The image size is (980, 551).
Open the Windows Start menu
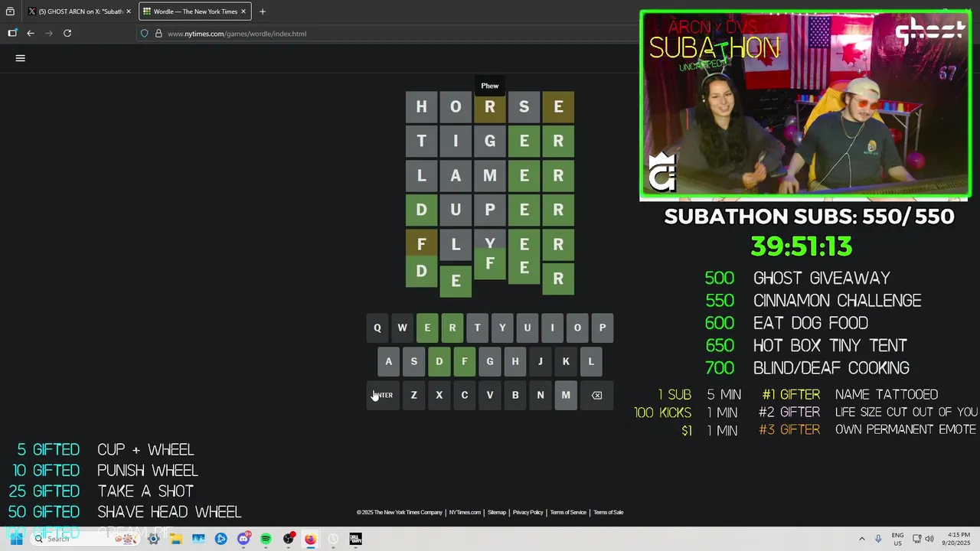[16, 539]
